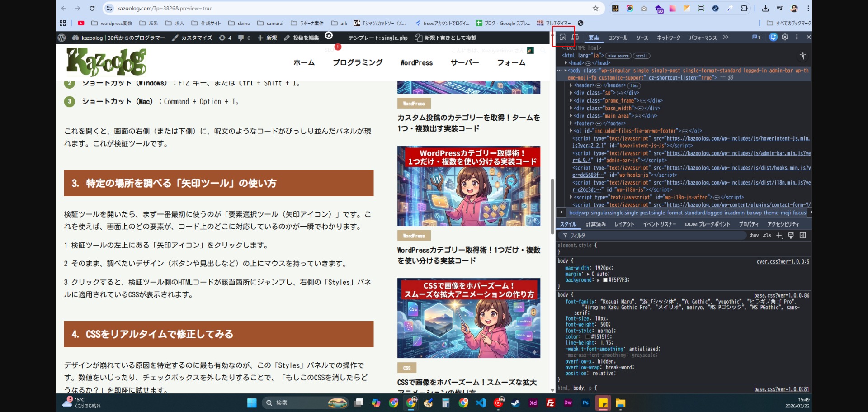
Task: Click the new style rule plus icon
Action: (779, 236)
